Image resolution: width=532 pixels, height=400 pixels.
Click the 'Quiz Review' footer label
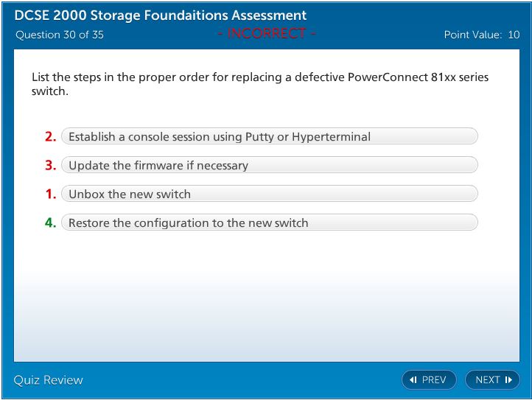[49, 380]
